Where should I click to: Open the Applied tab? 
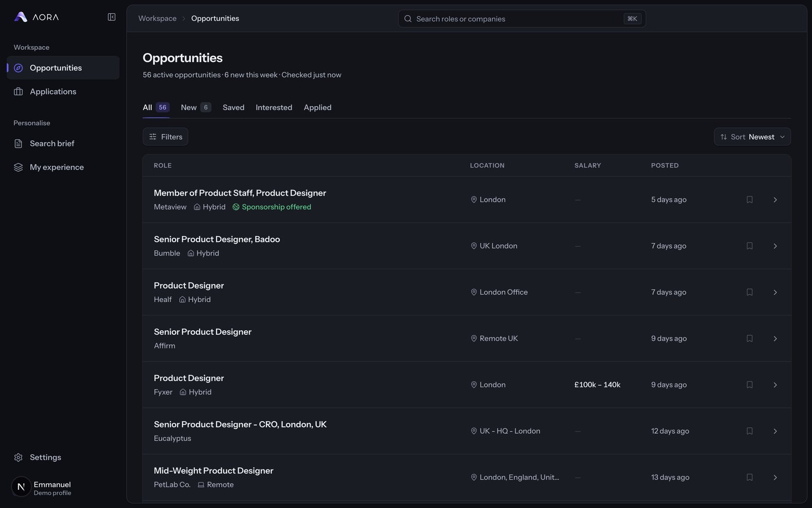point(318,107)
